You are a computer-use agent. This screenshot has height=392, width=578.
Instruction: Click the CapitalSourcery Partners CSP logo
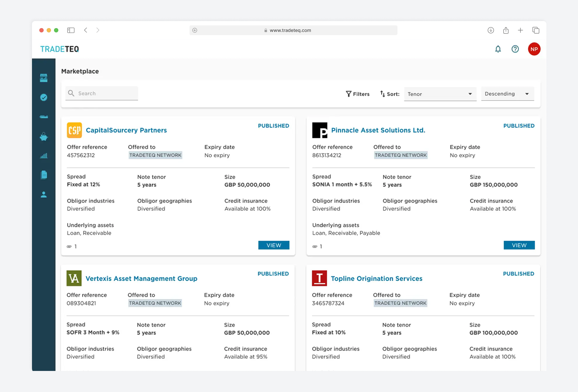(75, 130)
